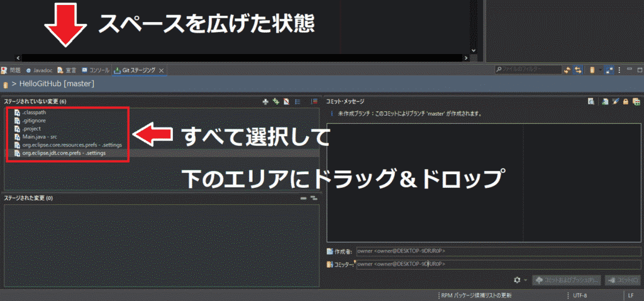This screenshot has width=644, height=301.
Task: Click the Sign commit lock icon
Action: click(626, 101)
